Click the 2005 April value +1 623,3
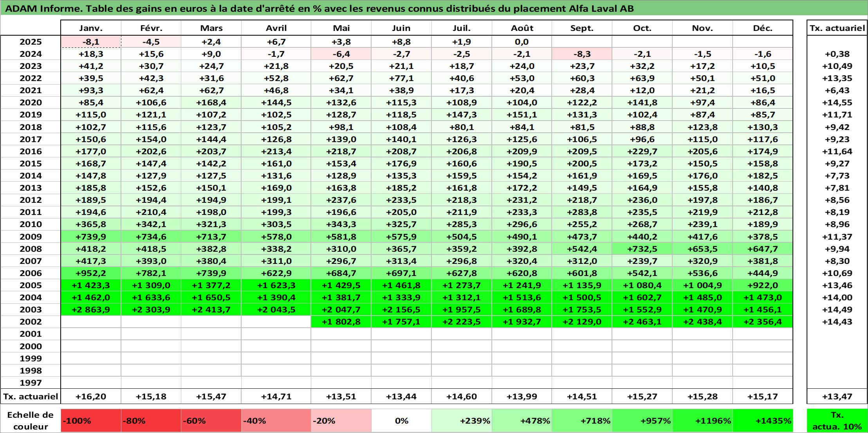 276,285
